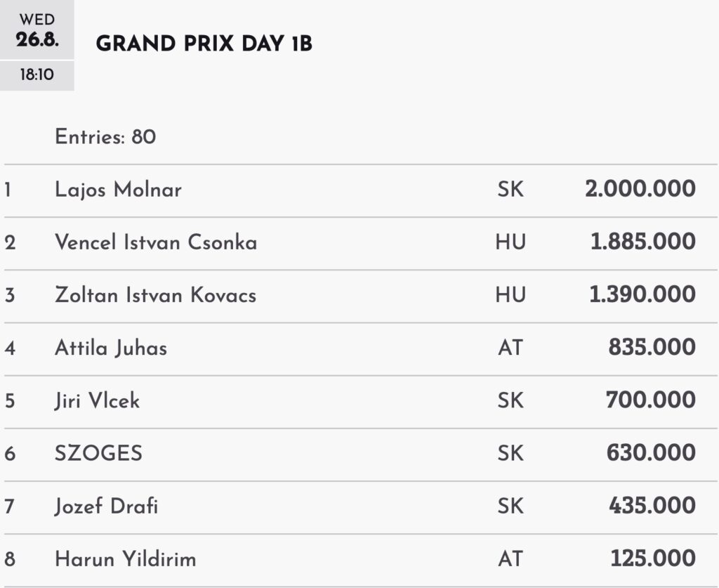
Task: Click the 18:10 start time label
Action: point(37,74)
